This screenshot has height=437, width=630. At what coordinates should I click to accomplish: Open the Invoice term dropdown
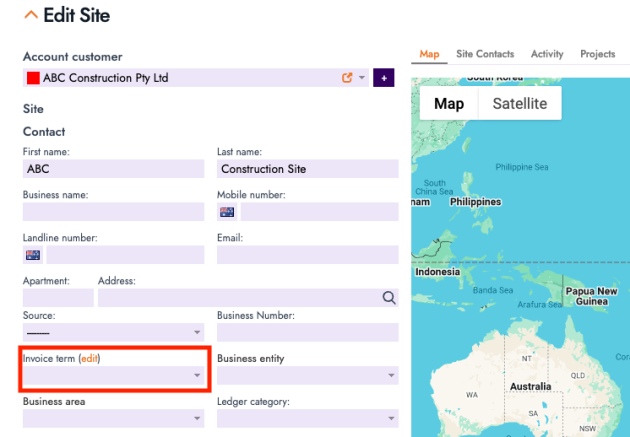[113, 376]
